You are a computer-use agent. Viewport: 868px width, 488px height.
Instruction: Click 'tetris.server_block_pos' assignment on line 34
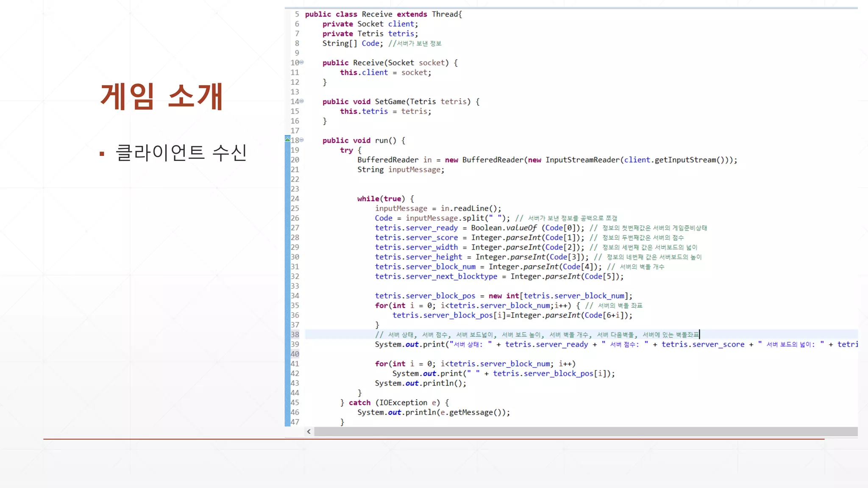coord(425,296)
